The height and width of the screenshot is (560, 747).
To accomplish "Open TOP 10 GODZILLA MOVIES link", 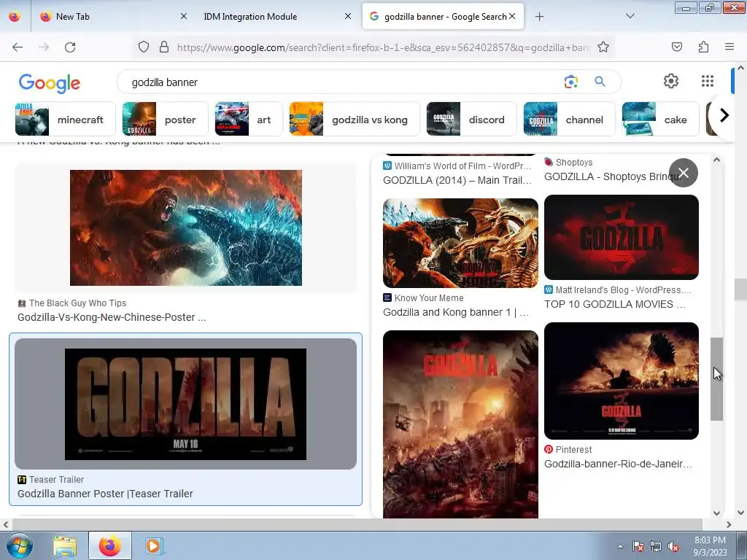I will [614, 304].
